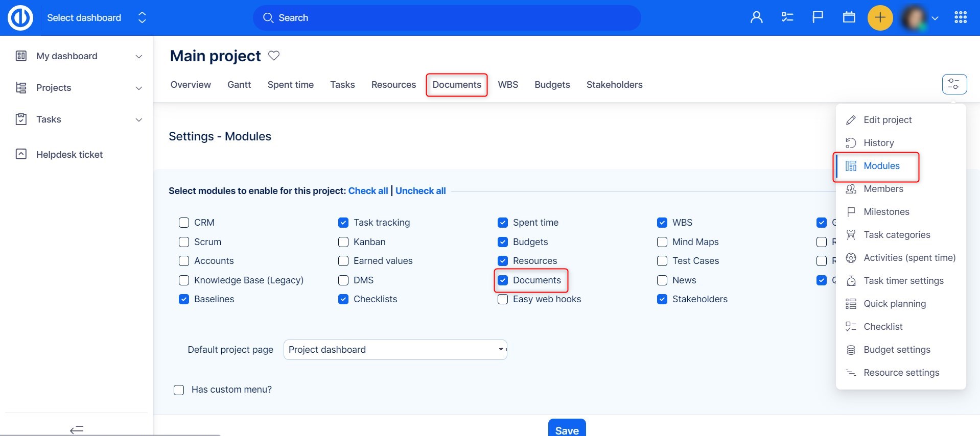Switch to the Gantt tab
This screenshot has width=980, height=436.
click(x=239, y=85)
